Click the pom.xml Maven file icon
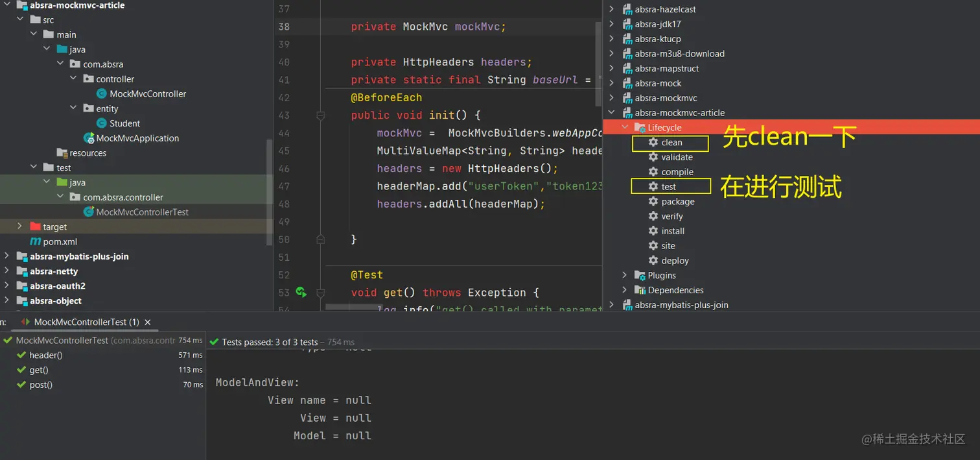Viewport: 980px width, 460px height. click(x=36, y=241)
